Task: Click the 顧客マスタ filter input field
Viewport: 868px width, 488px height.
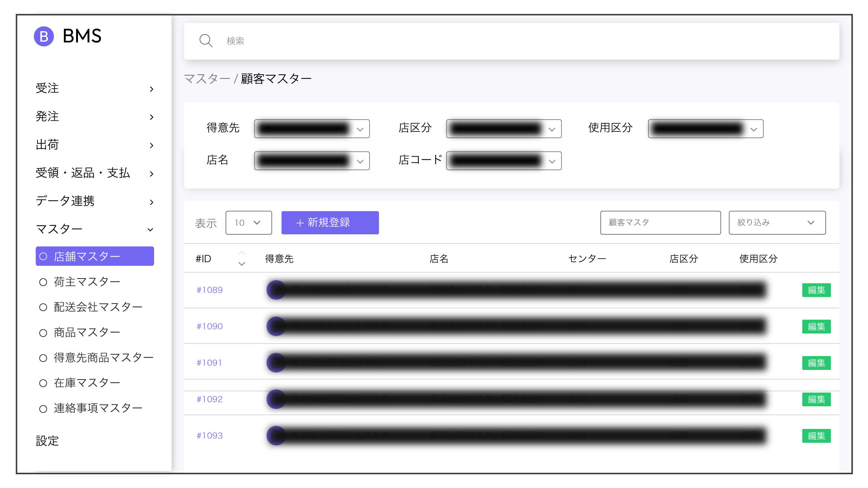Action: [x=660, y=222]
